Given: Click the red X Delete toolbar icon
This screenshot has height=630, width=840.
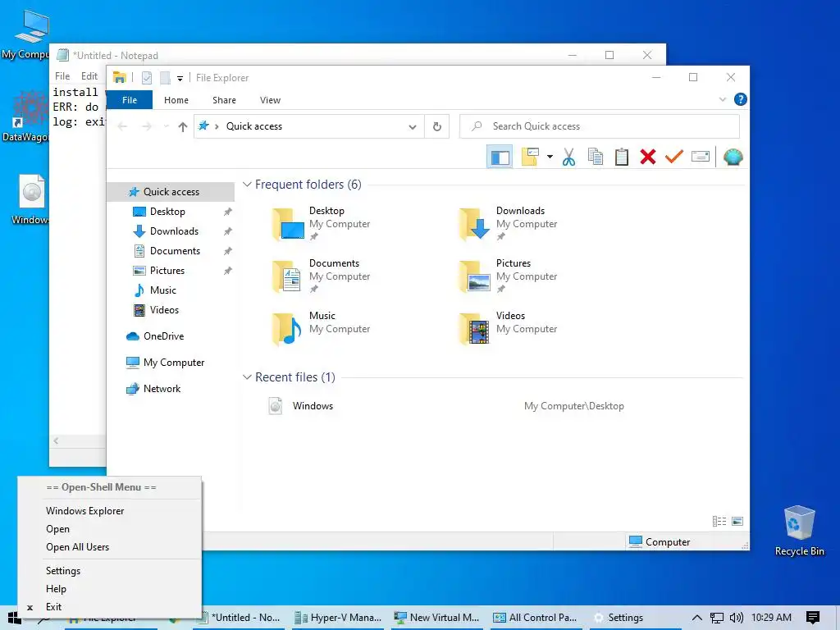Looking at the screenshot, I should [648, 157].
